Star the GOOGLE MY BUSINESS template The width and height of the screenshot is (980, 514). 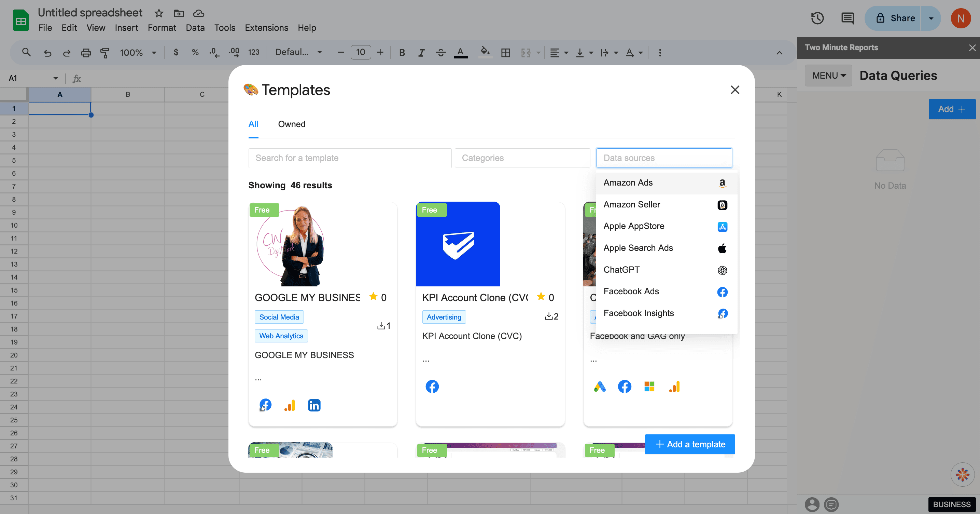click(373, 297)
